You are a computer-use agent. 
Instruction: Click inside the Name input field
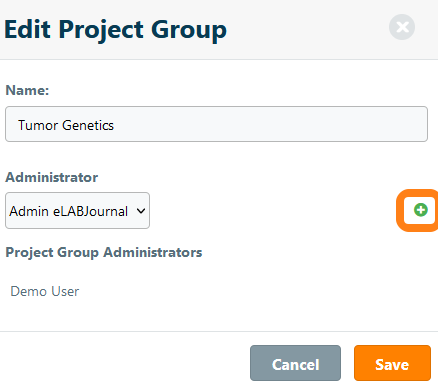(x=216, y=124)
